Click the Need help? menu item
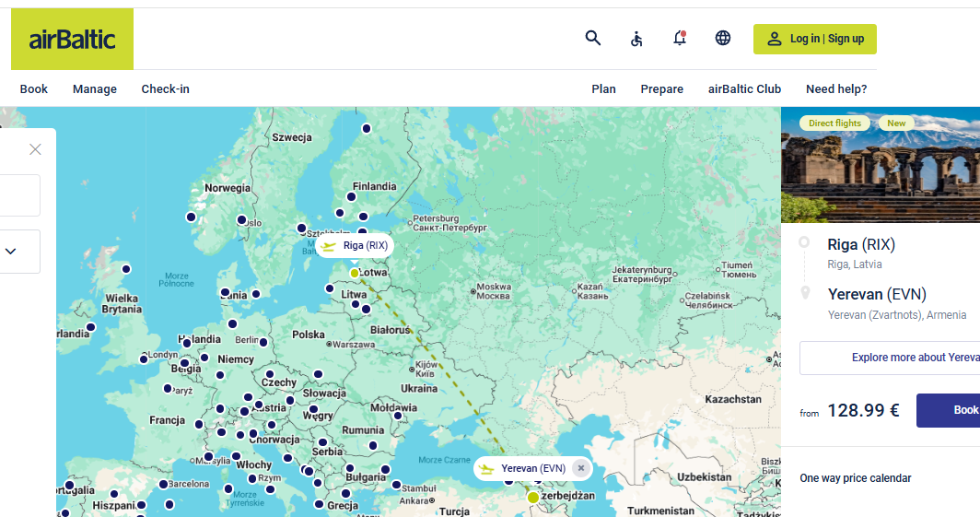Screen dimensions: 980x517 coord(836,88)
